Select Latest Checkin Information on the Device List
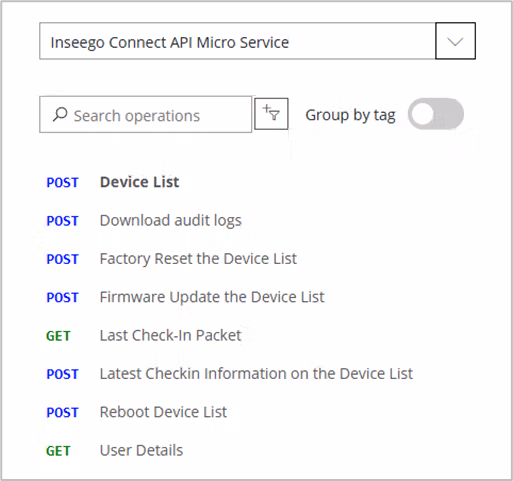513x481 pixels. [x=256, y=374]
